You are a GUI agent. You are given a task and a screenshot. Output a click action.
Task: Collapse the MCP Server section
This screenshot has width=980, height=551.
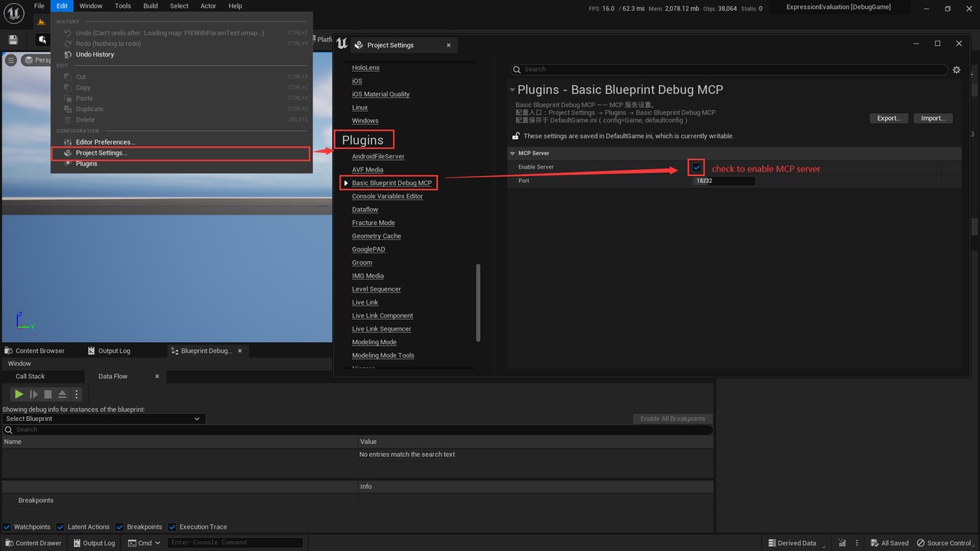pyautogui.click(x=513, y=153)
